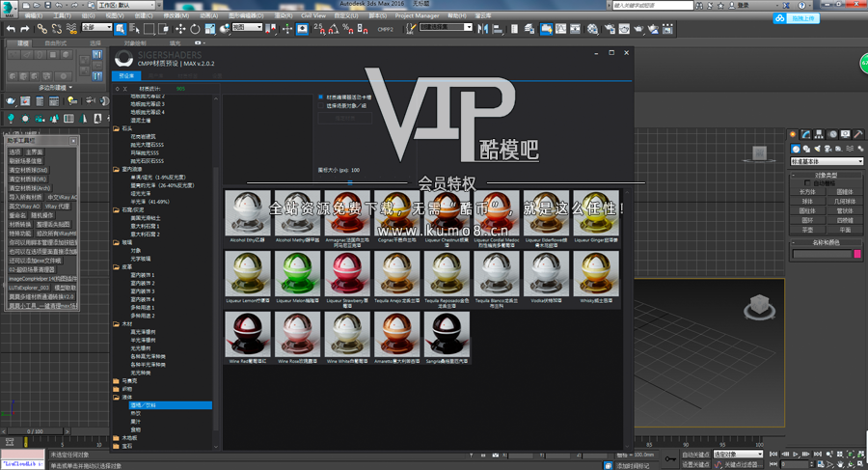Toggle Auto Key mode button
The height and width of the screenshot is (470, 868).
(x=695, y=455)
